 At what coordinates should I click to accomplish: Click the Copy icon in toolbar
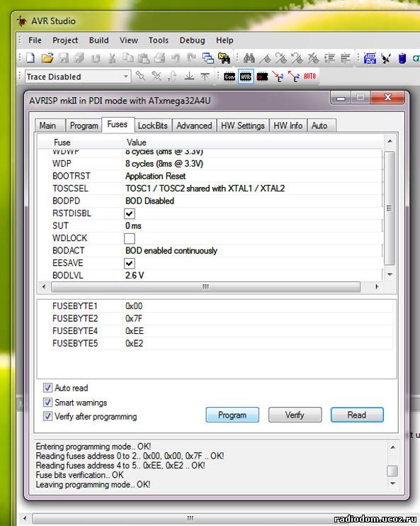point(127,58)
